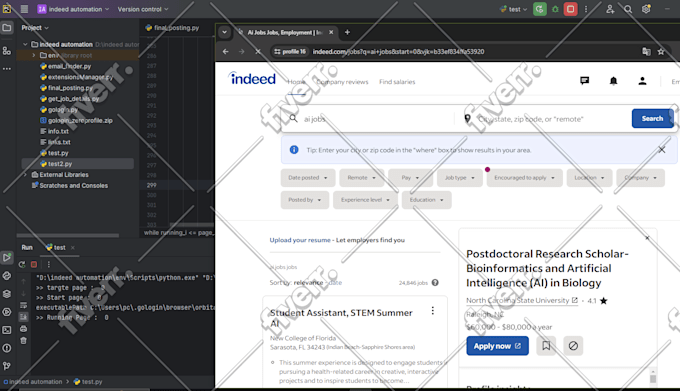Open browser tab search chevron dropdown
Image resolution: width=680 pixels, height=391 pixels.
[x=225, y=32]
